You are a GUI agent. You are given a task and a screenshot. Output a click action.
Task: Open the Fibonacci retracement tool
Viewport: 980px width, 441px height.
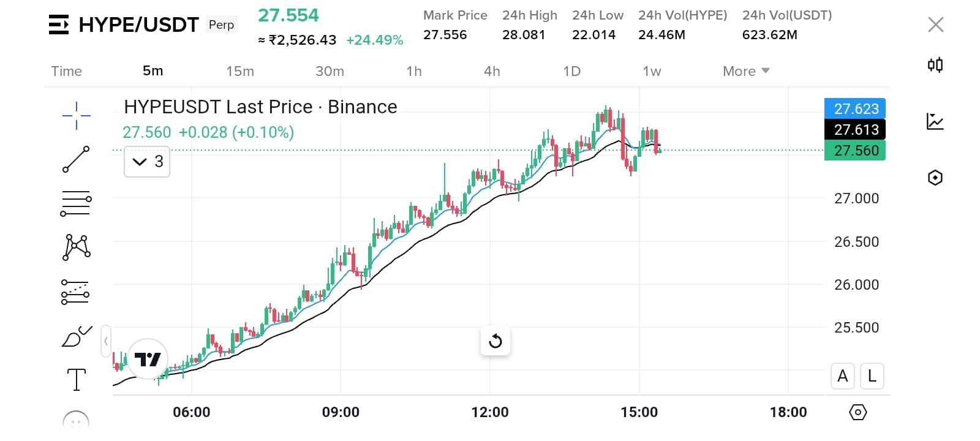[76, 203]
